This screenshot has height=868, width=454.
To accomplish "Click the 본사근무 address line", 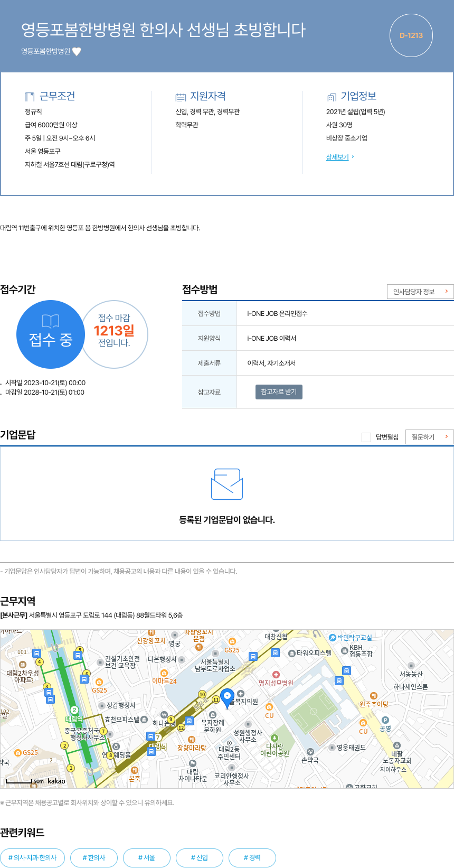I will [x=91, y=615].
